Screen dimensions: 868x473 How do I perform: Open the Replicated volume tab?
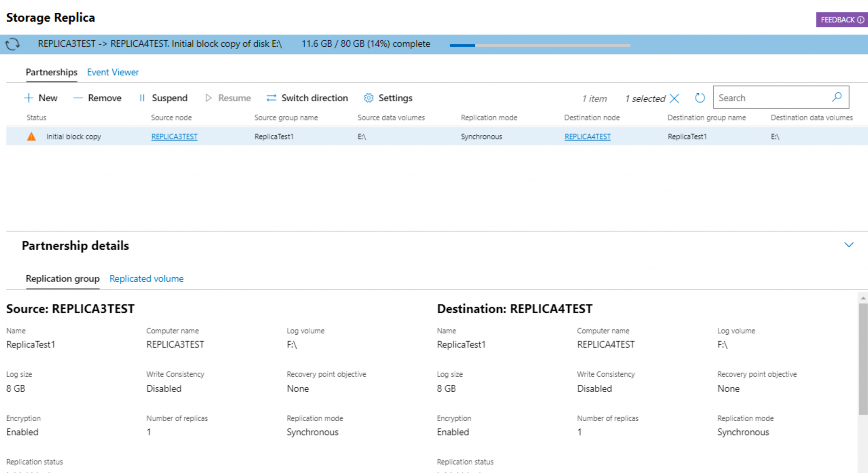[x=146, y=279]
